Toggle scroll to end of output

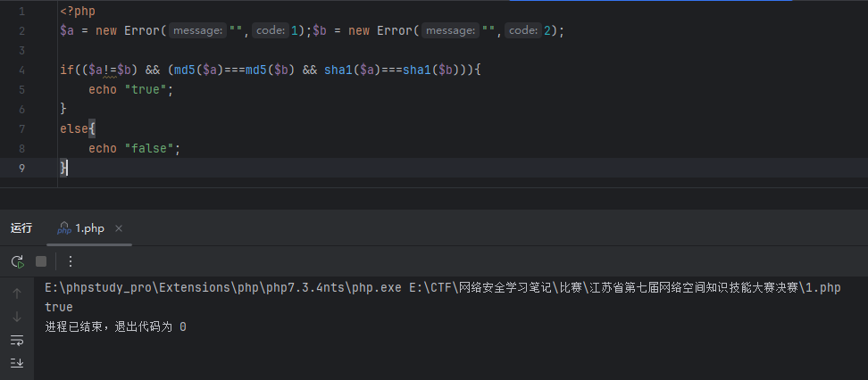(x=17, y=363)
